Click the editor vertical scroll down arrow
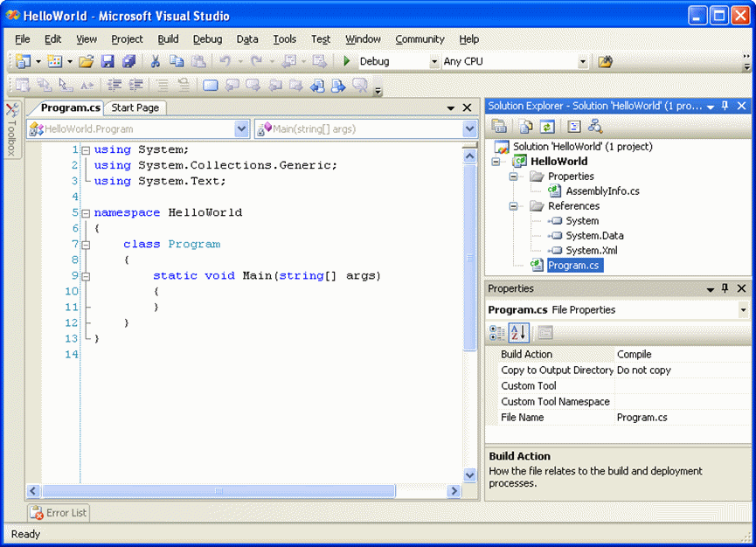The width and height of the screenshot is (756, 547). 469,475
